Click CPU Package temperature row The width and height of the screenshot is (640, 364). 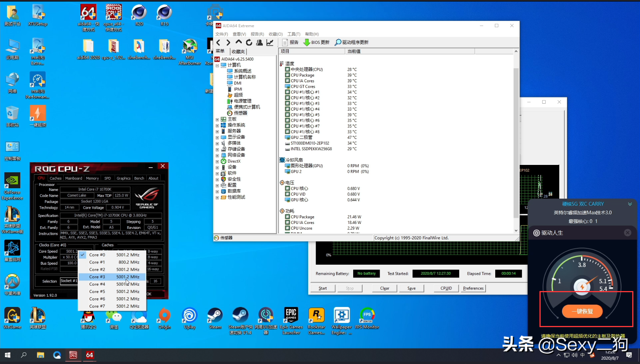tap(397, 75)
